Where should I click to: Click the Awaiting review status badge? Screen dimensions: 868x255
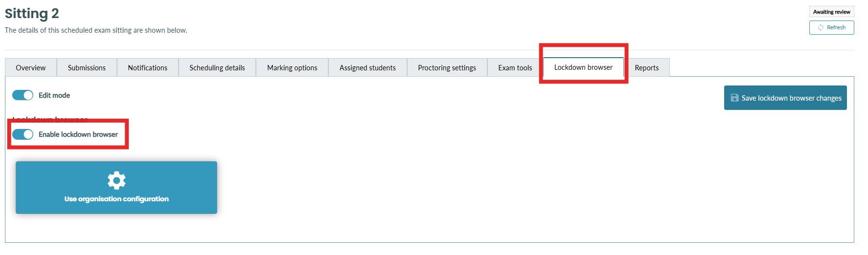831,12
